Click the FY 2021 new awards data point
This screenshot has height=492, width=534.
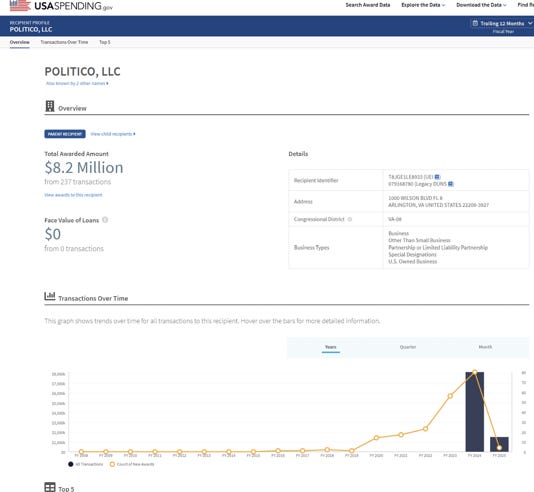(x=401, y=435)
